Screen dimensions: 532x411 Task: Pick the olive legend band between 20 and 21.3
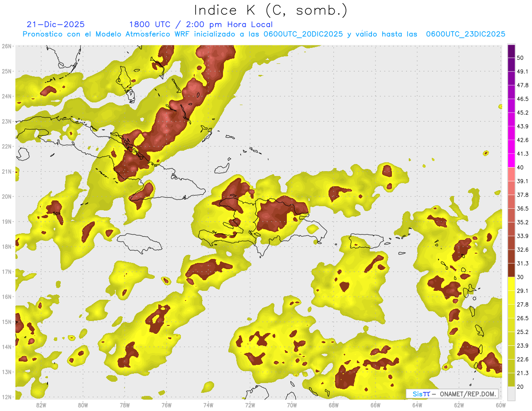coord(511,380)
